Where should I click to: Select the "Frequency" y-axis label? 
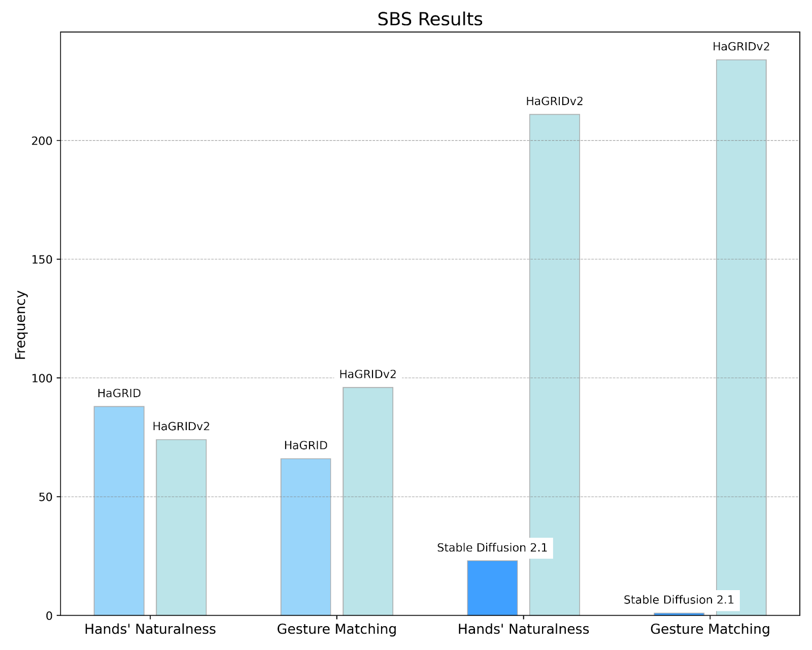coord(20,324)
